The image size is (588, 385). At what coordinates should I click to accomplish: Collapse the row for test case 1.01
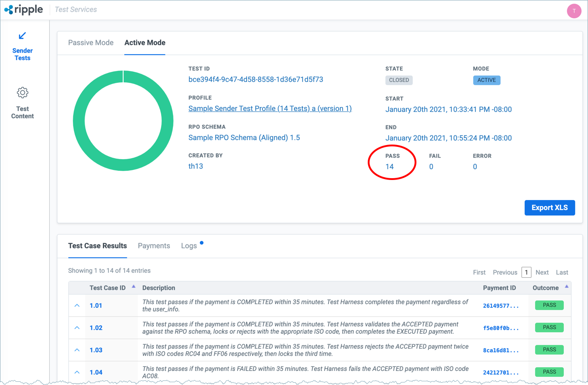77,305
